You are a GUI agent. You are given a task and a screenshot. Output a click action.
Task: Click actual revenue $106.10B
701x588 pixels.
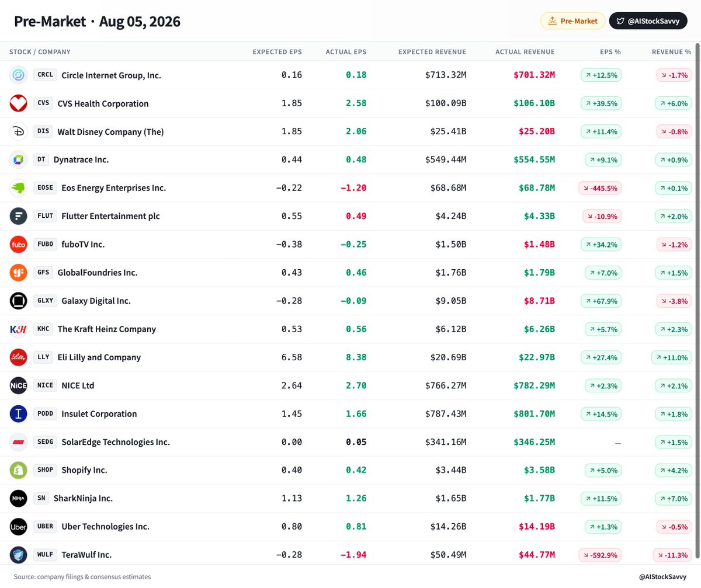(x=534, y=103)
